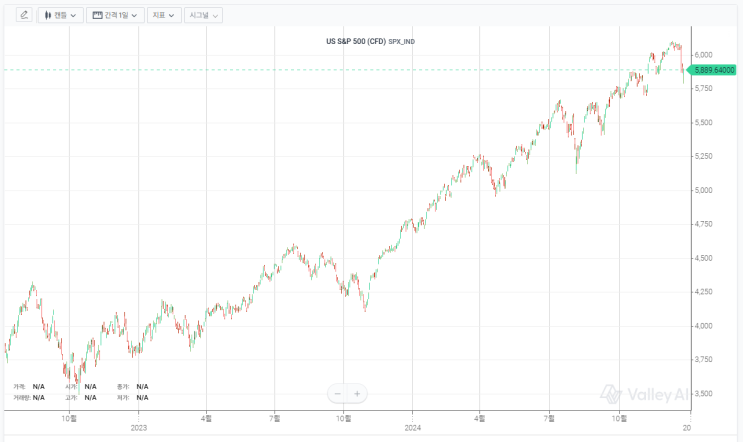
Task: Click the 4월 label above 2023's right side
Action: pos(206,418)
